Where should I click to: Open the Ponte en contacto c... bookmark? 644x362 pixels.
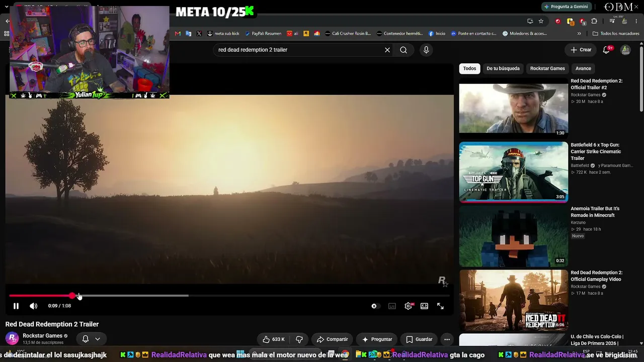tap(473, 34)
